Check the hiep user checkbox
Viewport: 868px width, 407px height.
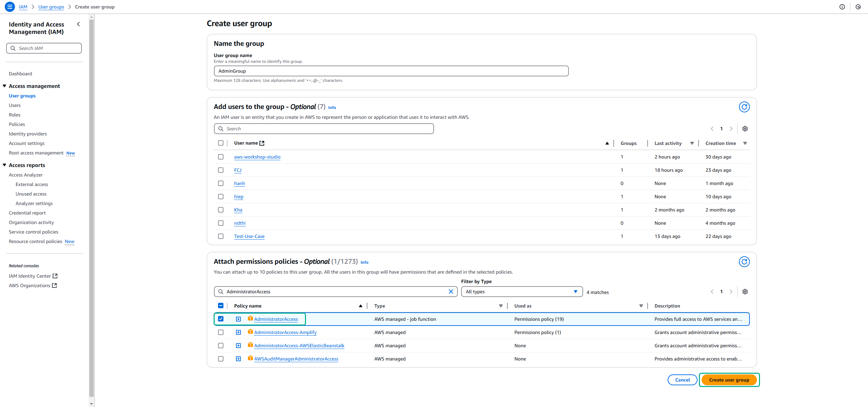pos(221,197)
